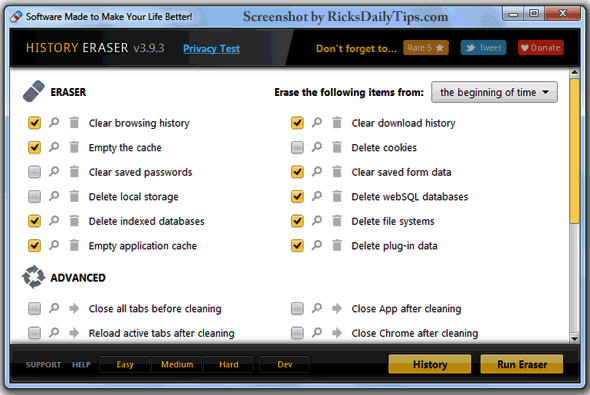
Task: Click the vertical scrollbar thumb
Action: click(575, 150)
